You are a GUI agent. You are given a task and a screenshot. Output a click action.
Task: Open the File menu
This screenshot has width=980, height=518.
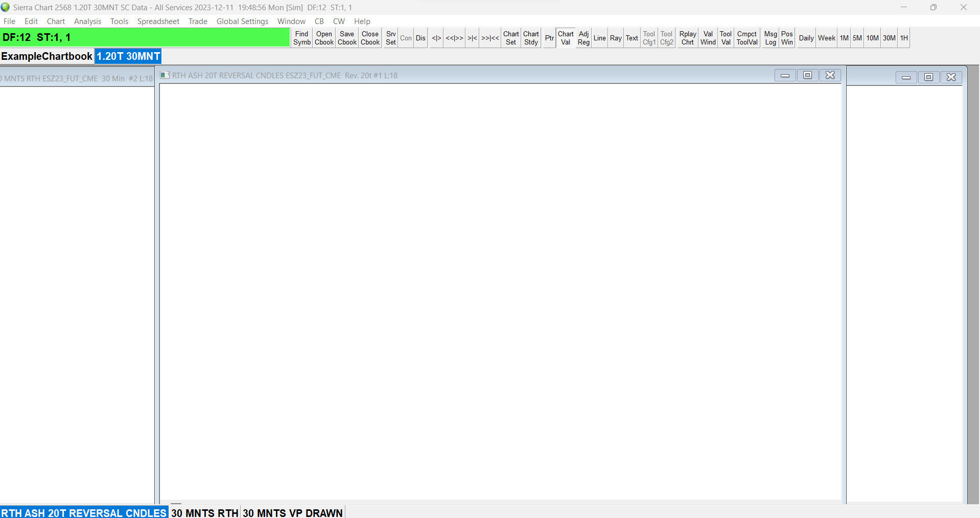[9, 21]
